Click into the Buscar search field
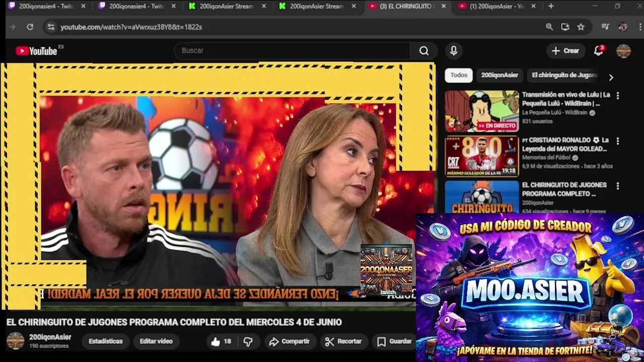Screen dimensions: 644x362 pos(292,51)
